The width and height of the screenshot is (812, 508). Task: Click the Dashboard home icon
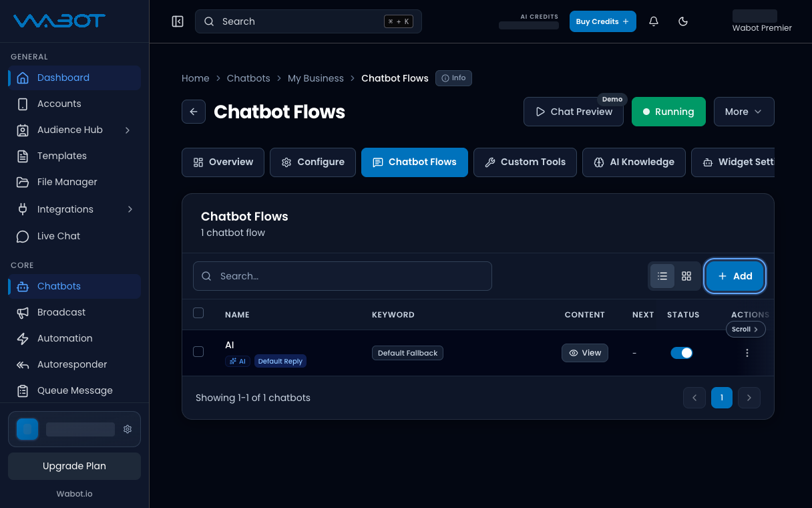click(x=23, y=78)
